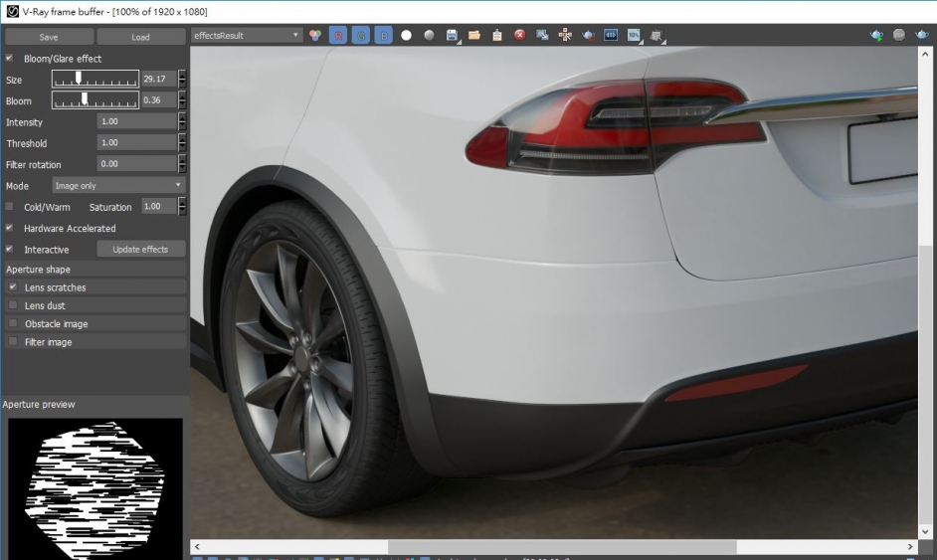The width and height of the screenshot is (937, 560).
Task: Click the Save button
Action: click(x=48, y=37)
